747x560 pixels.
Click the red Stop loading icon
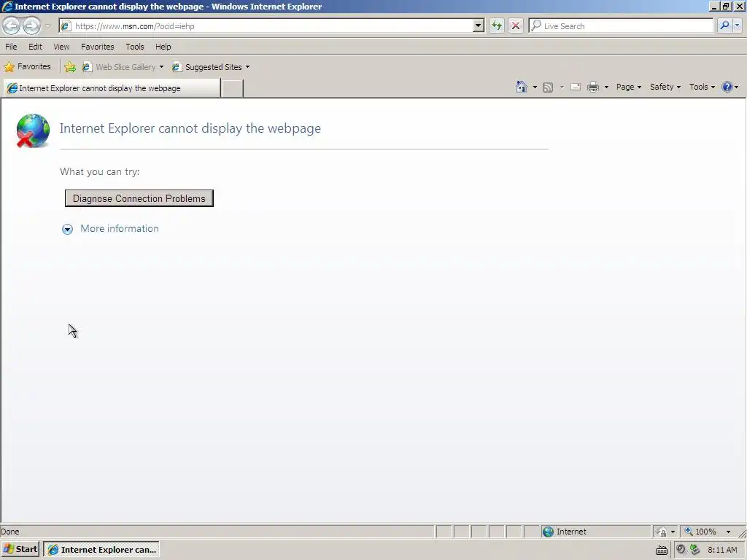516,26
